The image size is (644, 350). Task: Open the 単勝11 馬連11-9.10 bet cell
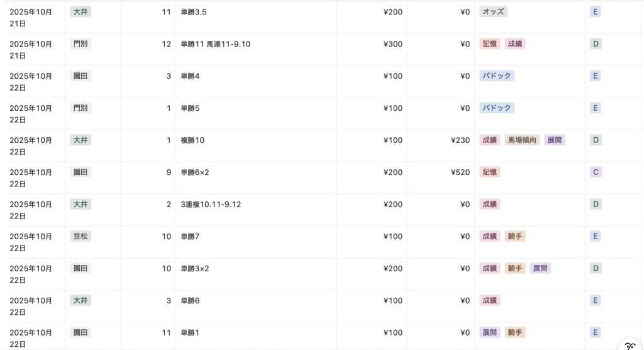coord(215,44)
